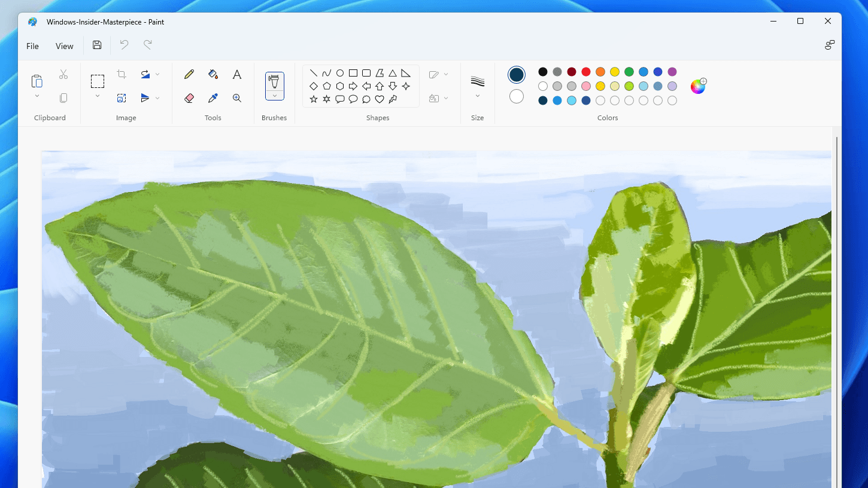Click the Rotate icon
The image size is (868, 488).
[x=145, y=74]
